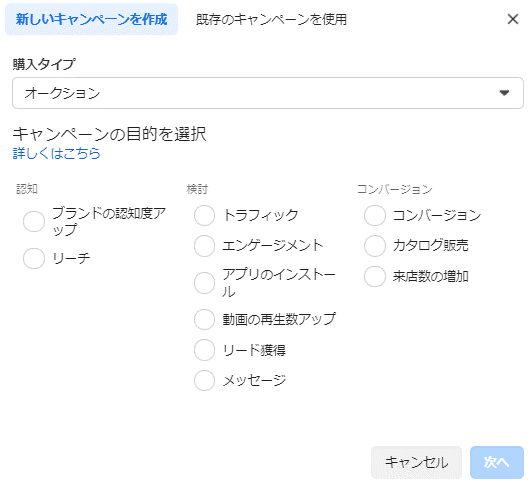Open the 購入タイプ dropdown arrow
This screenshot has height=483, width=532.
(504, 93)
